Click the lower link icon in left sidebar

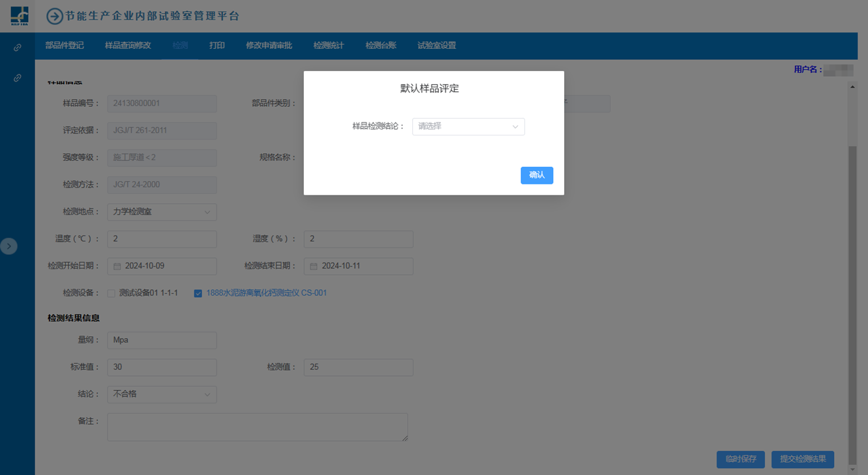coord(18,78)
